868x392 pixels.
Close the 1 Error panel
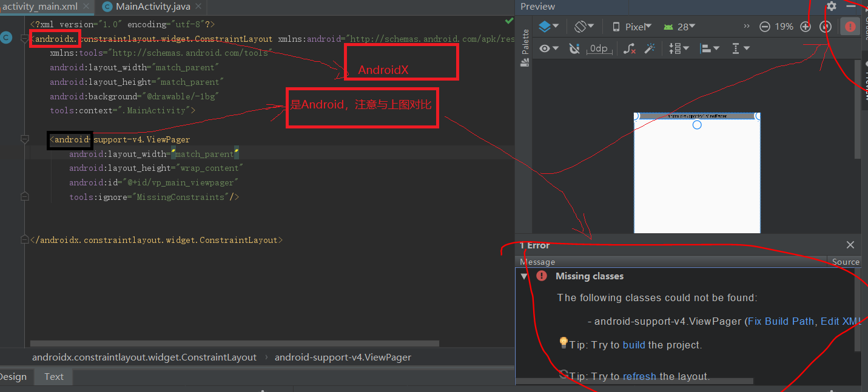(x=850, y=245)
